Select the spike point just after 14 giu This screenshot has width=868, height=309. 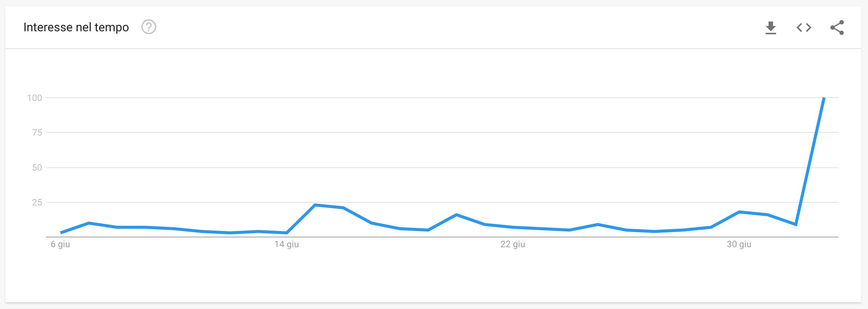315,205
